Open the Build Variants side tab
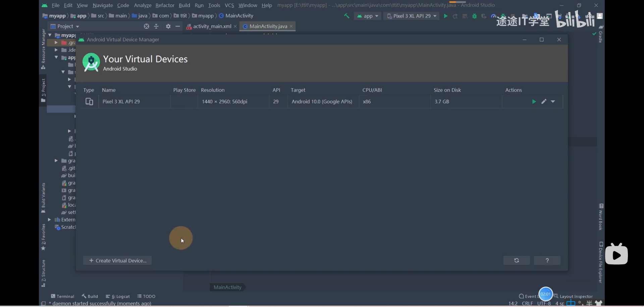Image resolution: width=644 pixels, height=307 pixels. [43, 198]
